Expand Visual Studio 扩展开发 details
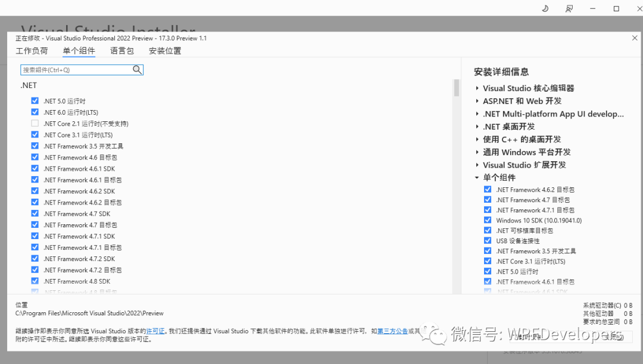The width and height of the screenshot is (643, 364). (x=477, y=165)
